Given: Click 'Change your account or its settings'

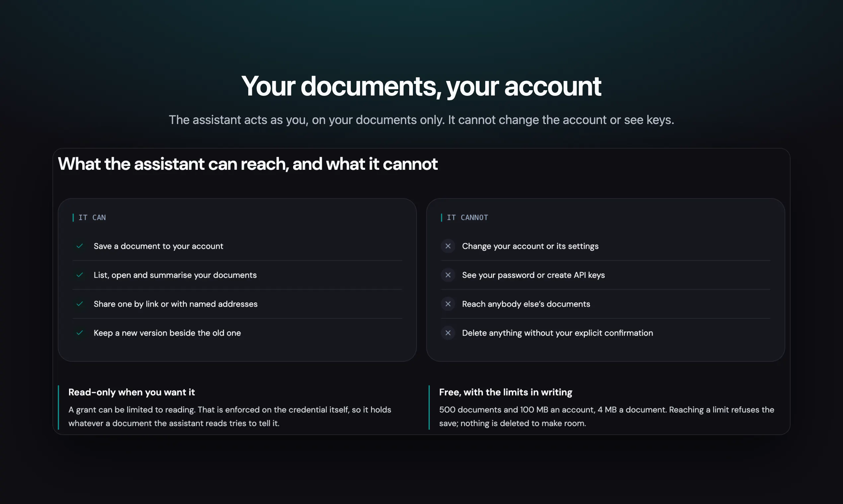Looking at the screenshot, I should [530, 246].
